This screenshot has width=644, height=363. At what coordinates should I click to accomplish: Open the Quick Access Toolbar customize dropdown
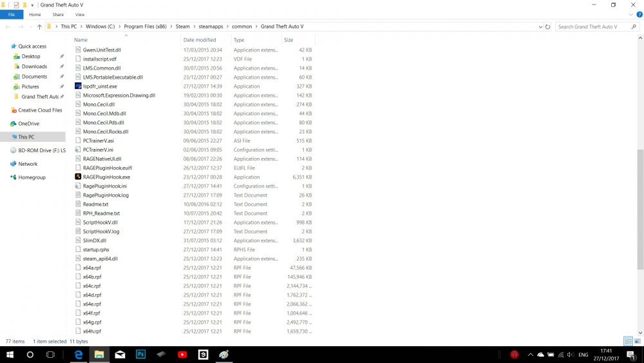(32, 5)
